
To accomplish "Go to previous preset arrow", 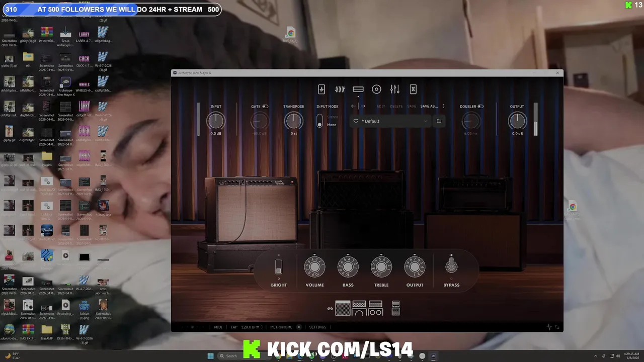I will pyautogui.click(x=353, y=106).
